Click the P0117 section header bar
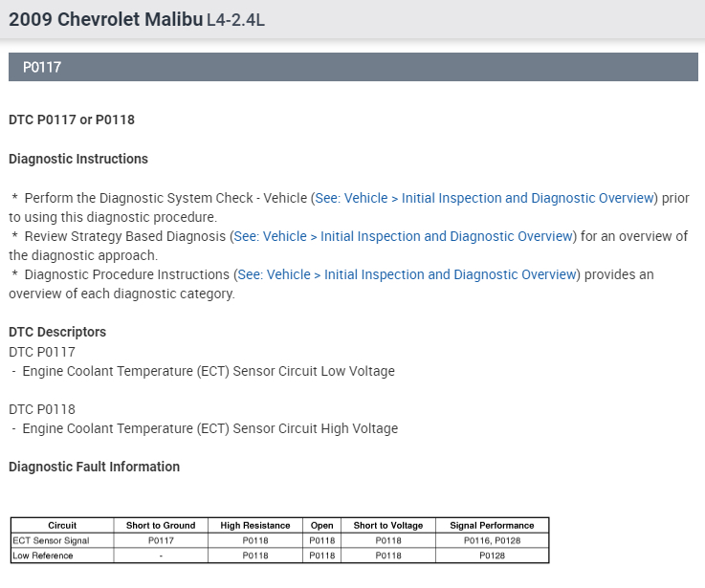Screen dimensions: 705x588 pyautogui.click(x=353, y=67)
